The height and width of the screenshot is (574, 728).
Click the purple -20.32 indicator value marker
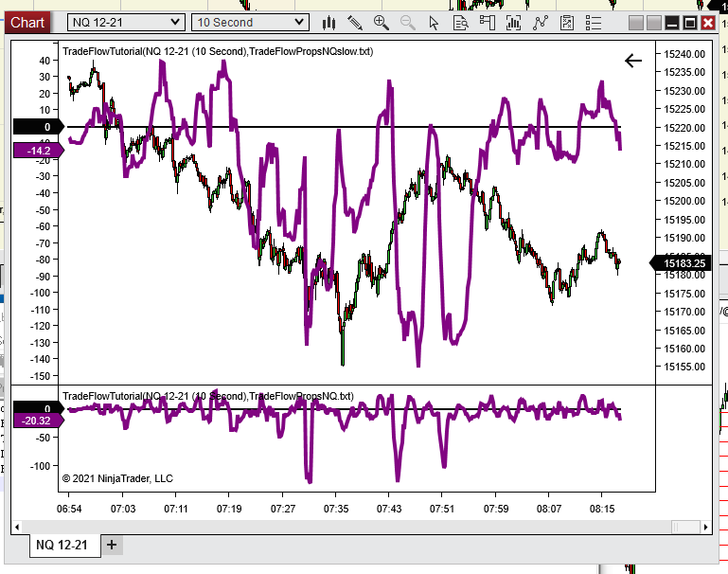38,421
